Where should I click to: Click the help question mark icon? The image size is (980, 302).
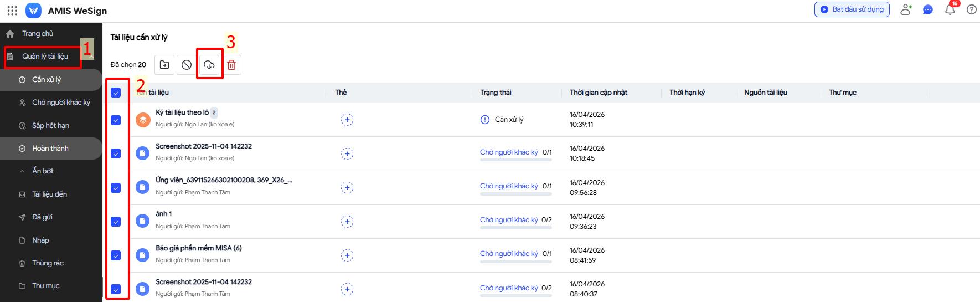pyautogui.click(x=971, y=9)
